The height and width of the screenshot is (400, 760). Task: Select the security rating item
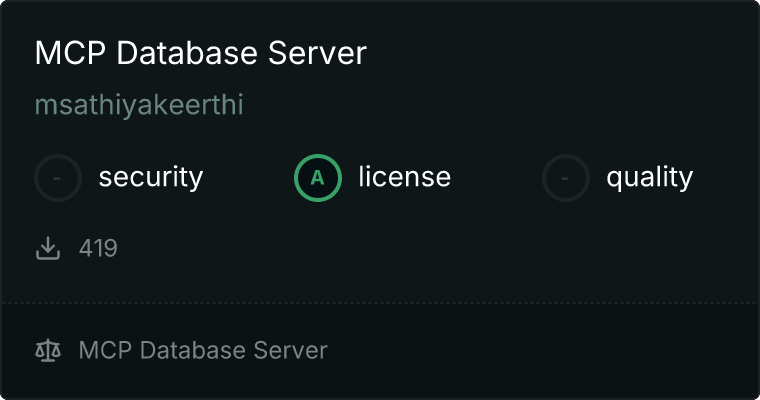point(119,178)
